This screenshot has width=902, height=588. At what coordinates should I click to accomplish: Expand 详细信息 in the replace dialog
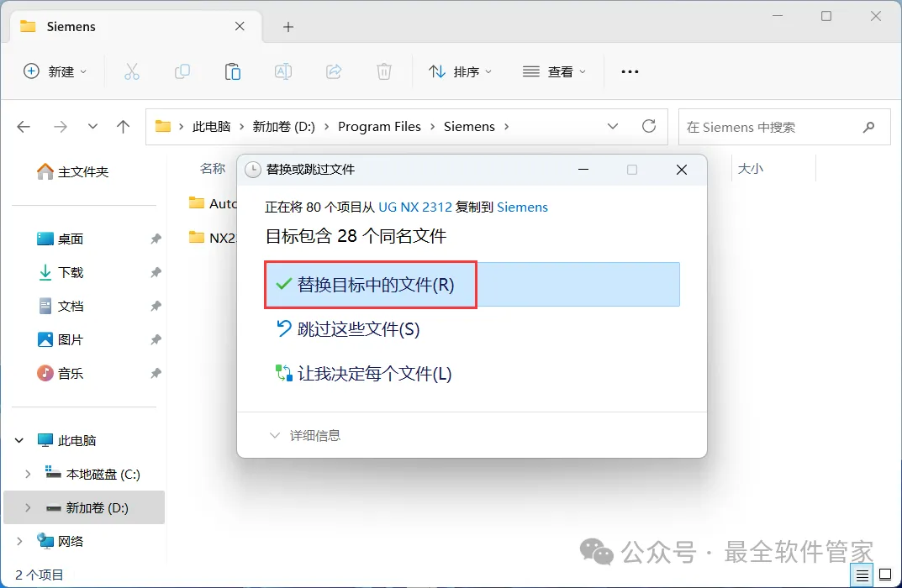point(305,436)
